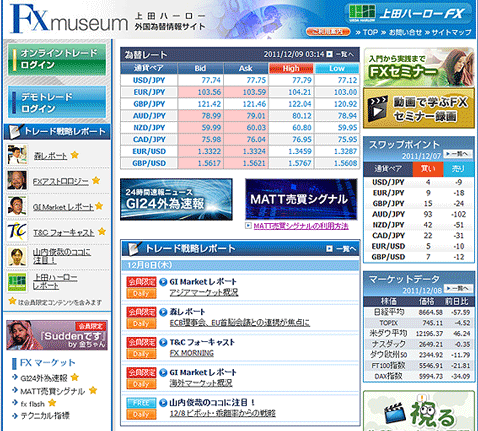
Task: Click the 買い column header in swap table
Action: click(x=428, y=169)
